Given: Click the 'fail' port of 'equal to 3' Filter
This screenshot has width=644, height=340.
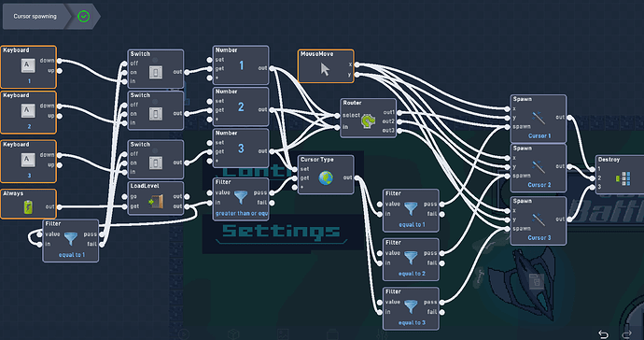Looking at the screenshot, I should (441, 312).
